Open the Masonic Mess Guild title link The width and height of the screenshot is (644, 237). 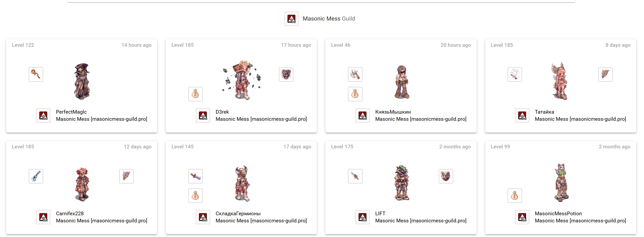click(x=329, y=18)
